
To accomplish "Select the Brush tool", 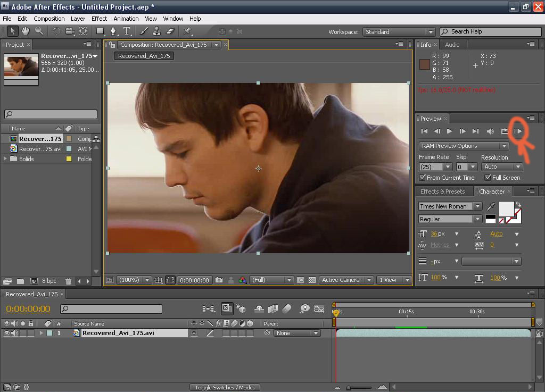I will (x=144, y=31).
